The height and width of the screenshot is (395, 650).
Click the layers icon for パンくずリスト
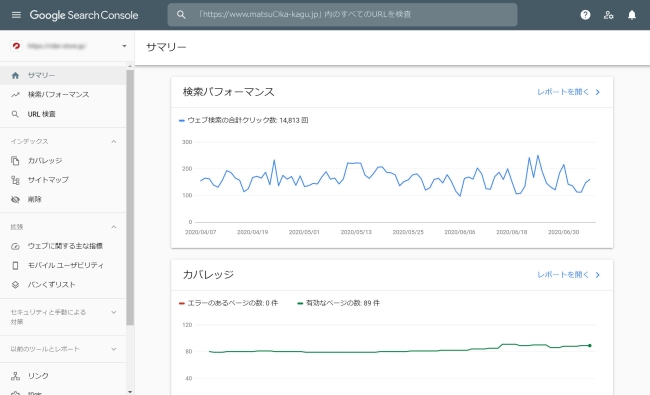tap(15, 285)
